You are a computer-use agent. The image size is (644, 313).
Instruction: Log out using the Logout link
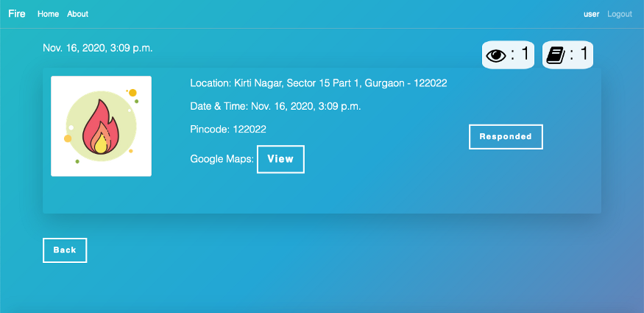point(620,14)
